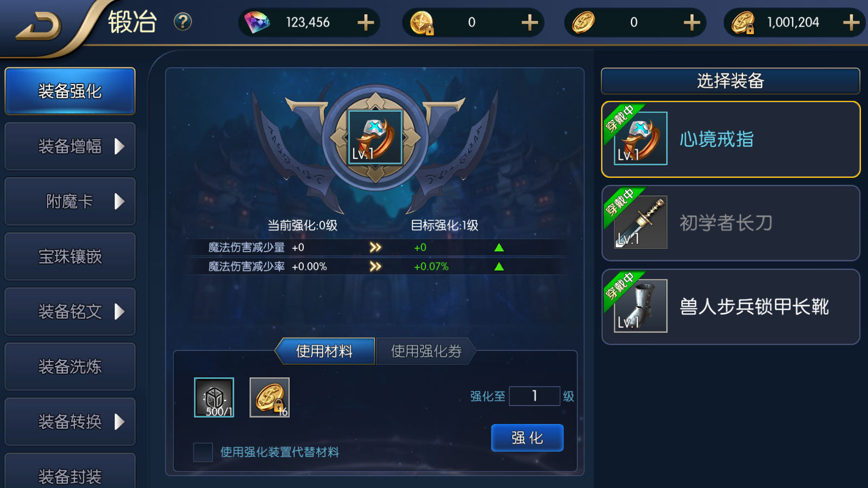Click the 强化至 level input field
This screenshot has height=488, width=868.
coord(534,396)
